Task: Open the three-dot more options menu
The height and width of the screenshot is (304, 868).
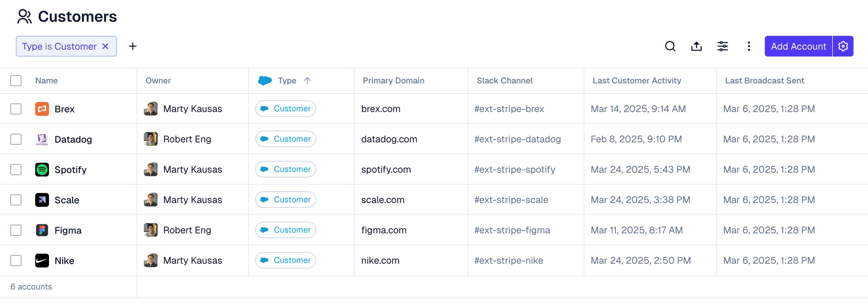Action: pos(749,46)
